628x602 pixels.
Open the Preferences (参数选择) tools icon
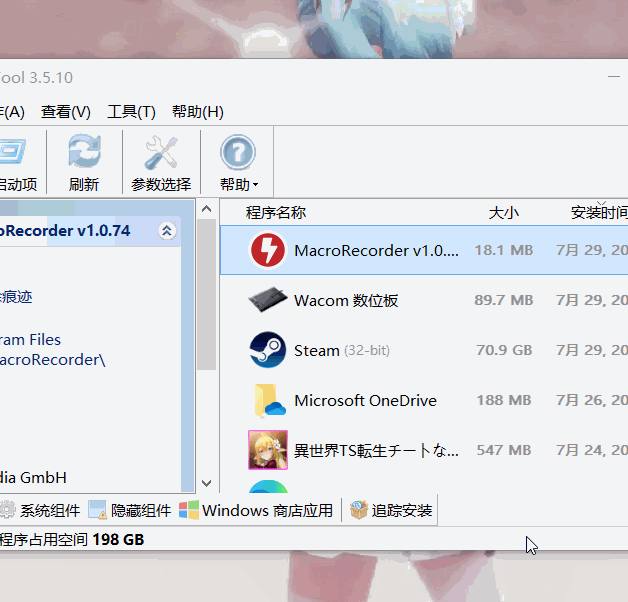pyautogui.click(x=161, y=152)
